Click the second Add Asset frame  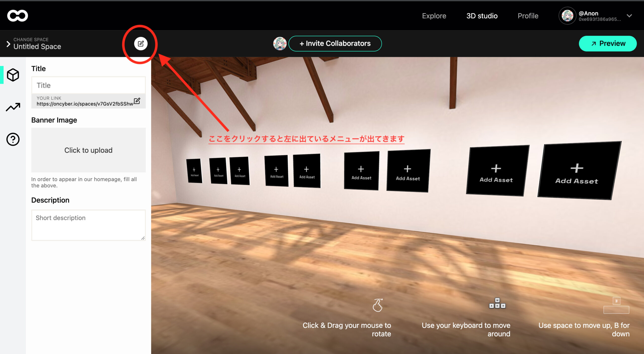coord(218,171)
